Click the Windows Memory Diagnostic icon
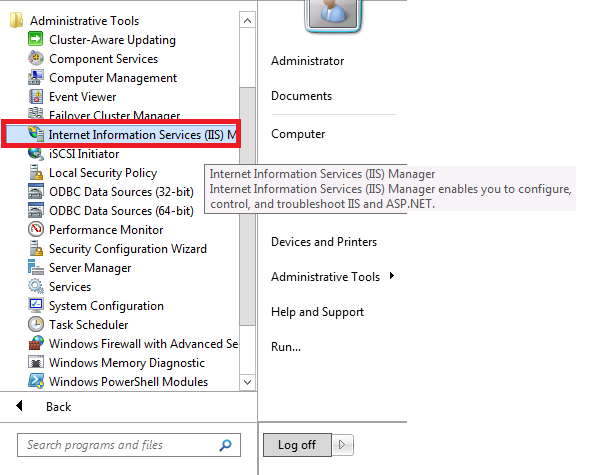This screenshot has height=475, width=589. tap(36, 362)
